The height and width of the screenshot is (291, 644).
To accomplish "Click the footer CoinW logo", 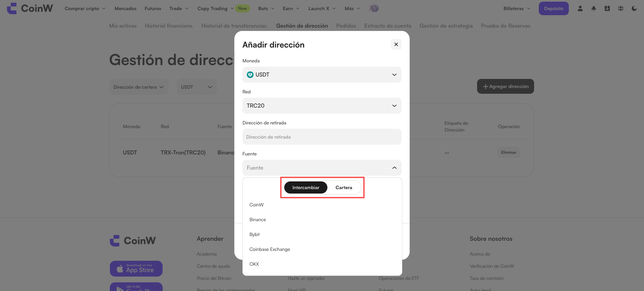I will click(x=133, y=241).
